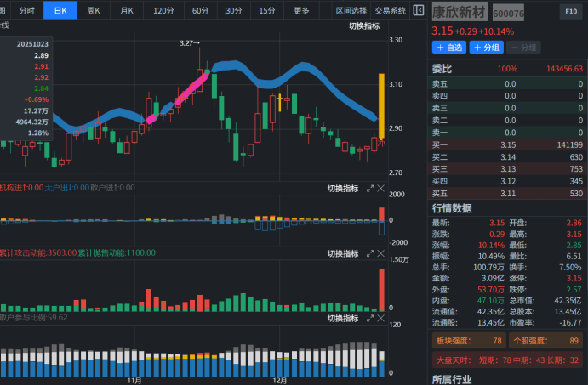
Task: Switch to the 周K weekly chart tab
Action: pos(93,11)
